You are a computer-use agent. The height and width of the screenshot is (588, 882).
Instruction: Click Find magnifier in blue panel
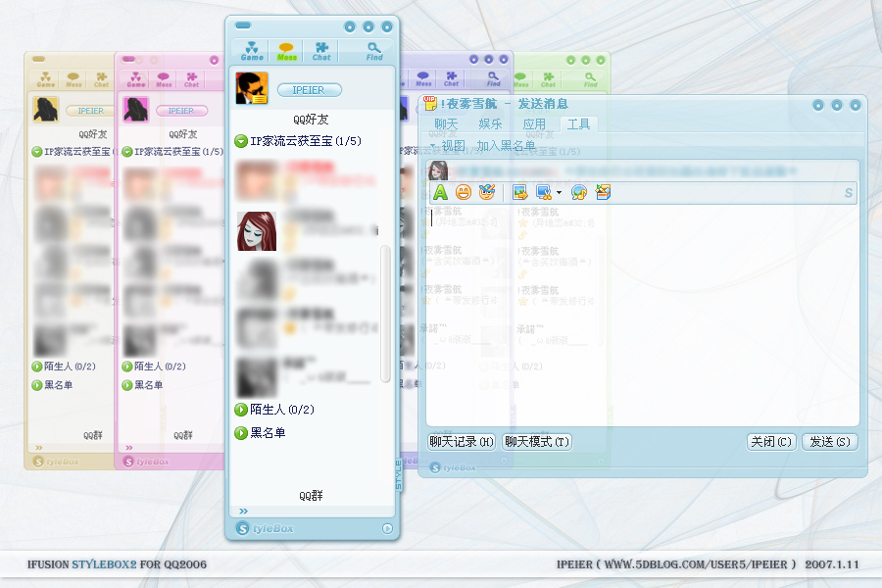[374, 51]
